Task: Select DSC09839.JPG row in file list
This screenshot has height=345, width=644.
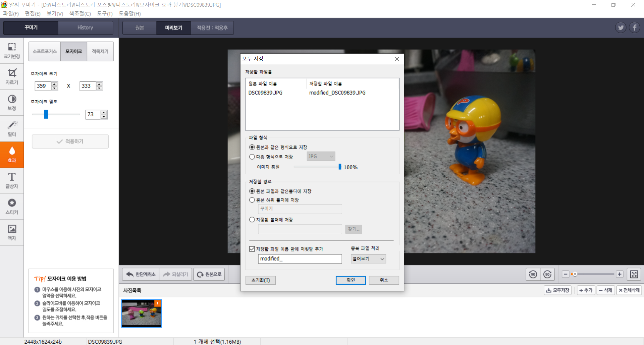Action: point(322,93)
